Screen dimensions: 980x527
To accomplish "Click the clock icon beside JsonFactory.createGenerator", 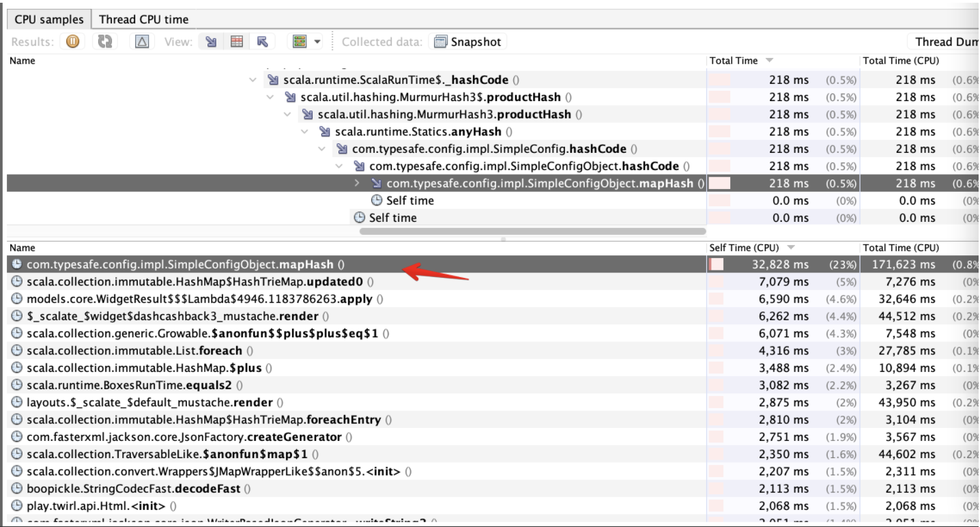I will (16, 436).
